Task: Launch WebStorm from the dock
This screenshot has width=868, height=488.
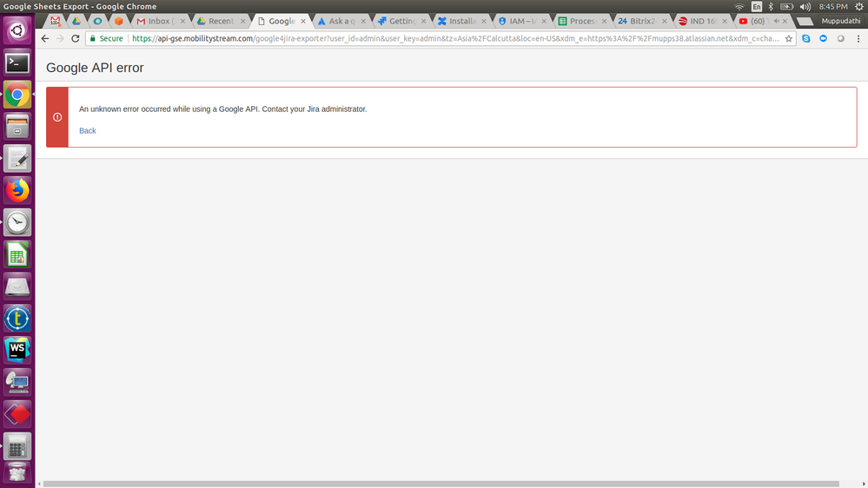Action: 17,350
